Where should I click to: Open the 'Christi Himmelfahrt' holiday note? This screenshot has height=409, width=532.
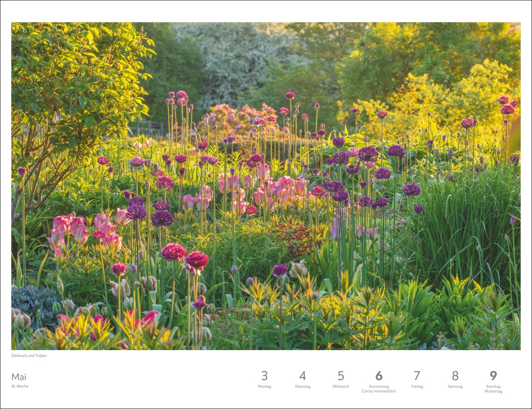pyautogui.click(x=379, y=391)
